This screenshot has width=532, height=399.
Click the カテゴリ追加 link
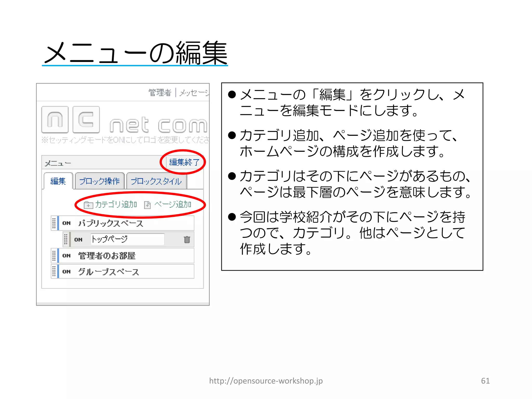pyautogui.click(x=116, y=204)
